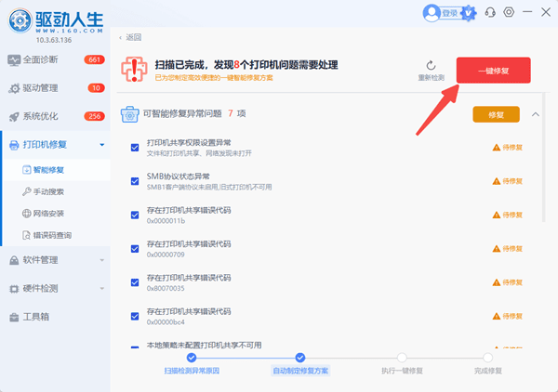Screen dimensions: 558x392
Task: Click 自动制定修复方案 progress step
Action: point(300,371)
